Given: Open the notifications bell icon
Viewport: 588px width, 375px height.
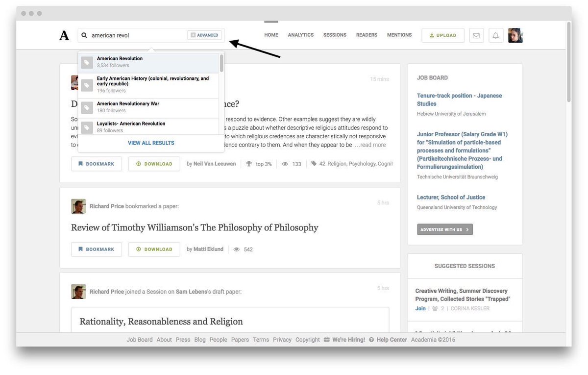Looking at the screenshot, I should tap(496, 35).
